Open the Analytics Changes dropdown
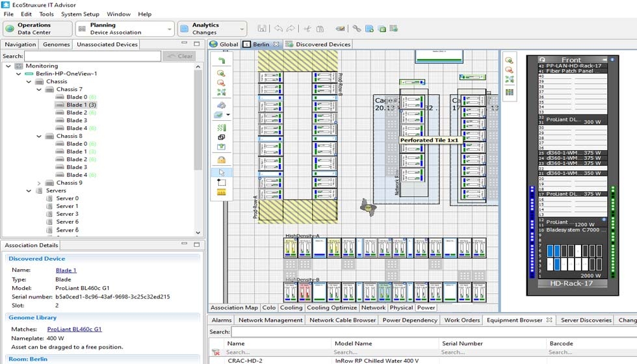 242,29
